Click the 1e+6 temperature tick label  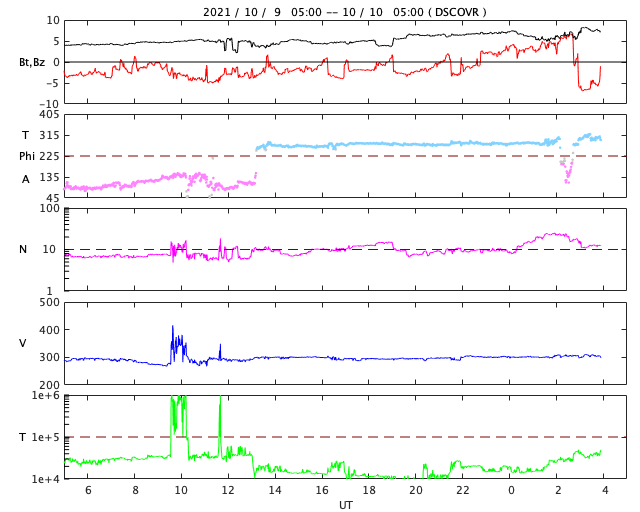(46, 396)
